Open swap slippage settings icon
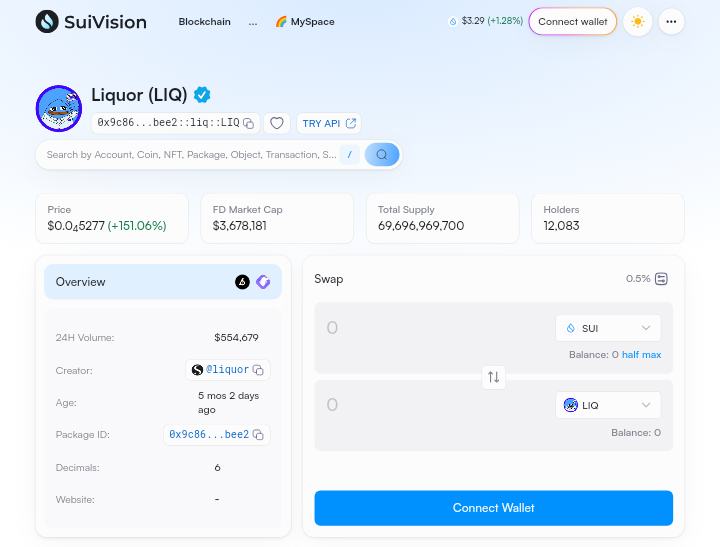This screenshot has width=720, height=547. (x=661, y=279)
